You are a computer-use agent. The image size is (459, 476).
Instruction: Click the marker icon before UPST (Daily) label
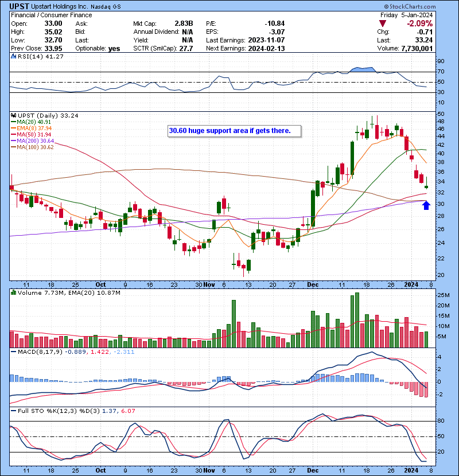[13, 115]
